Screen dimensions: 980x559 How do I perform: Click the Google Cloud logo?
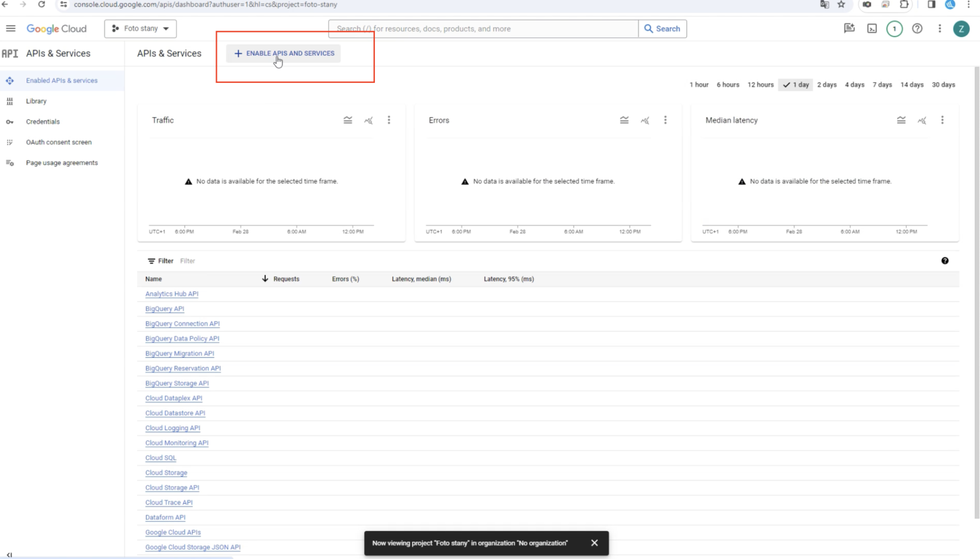coord(56,29)
